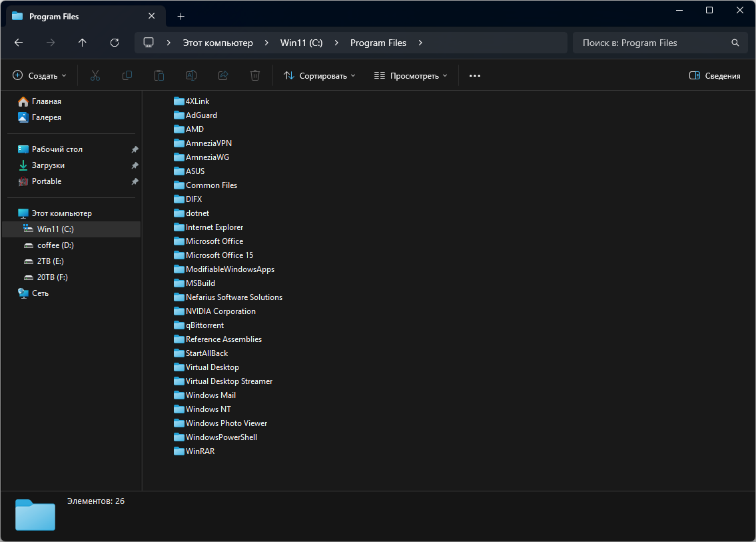Image resolution: width=756 pixels, height=542 pixels.
Task: Expand chevron after the computer icon
Action: (169, 43)
